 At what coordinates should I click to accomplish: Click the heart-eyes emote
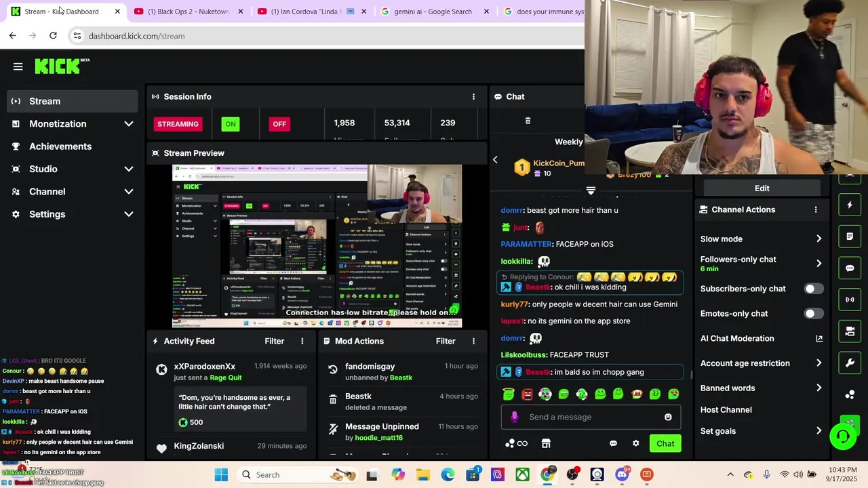[673, 394]
